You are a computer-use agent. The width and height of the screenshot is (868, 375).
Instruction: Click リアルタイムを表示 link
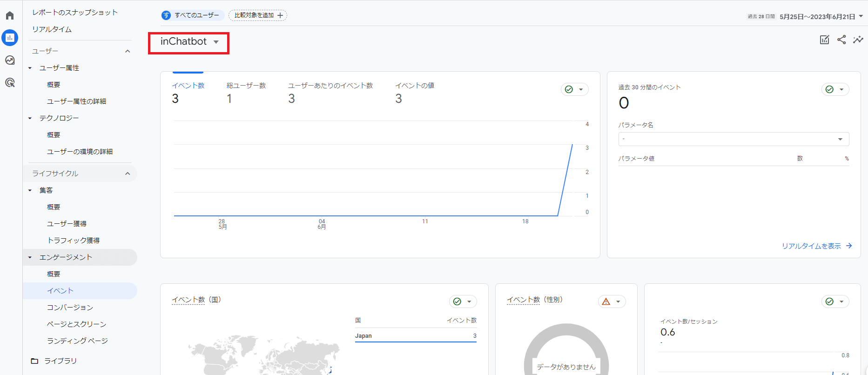click(811, 246)
